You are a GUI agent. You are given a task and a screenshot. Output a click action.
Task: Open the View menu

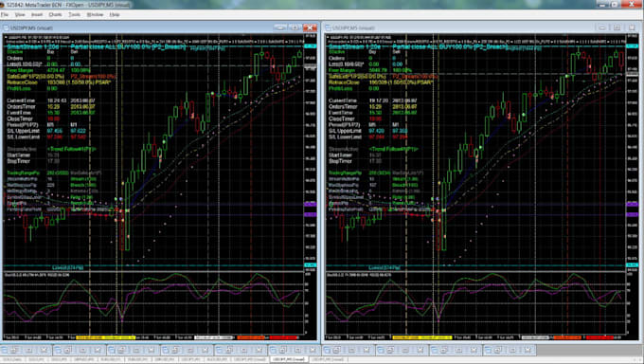tap(20, 14)
